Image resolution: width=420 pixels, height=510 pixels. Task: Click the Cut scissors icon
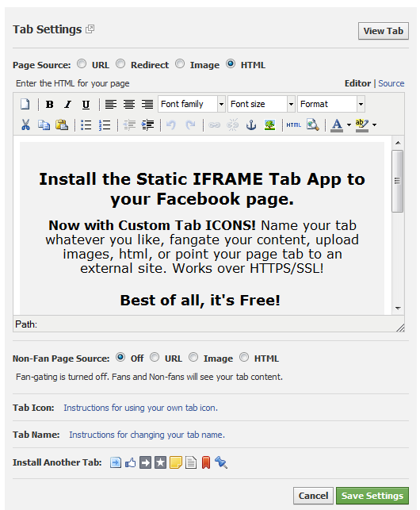tap(25, 125)
